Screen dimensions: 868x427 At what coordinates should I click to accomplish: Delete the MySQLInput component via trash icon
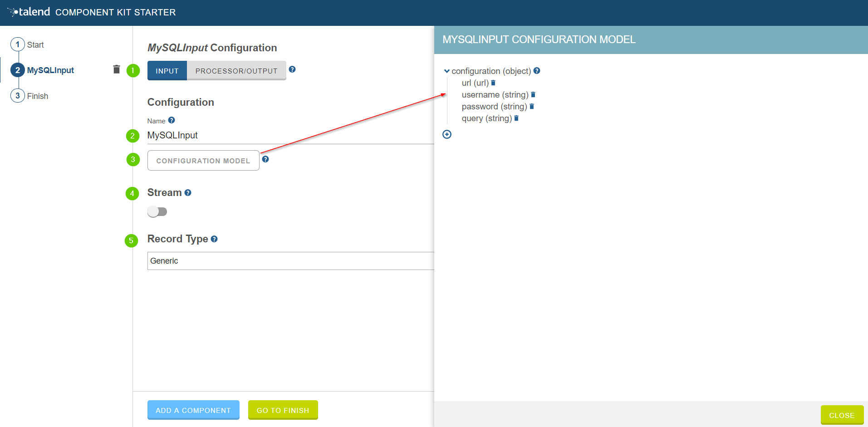point(117,69)
